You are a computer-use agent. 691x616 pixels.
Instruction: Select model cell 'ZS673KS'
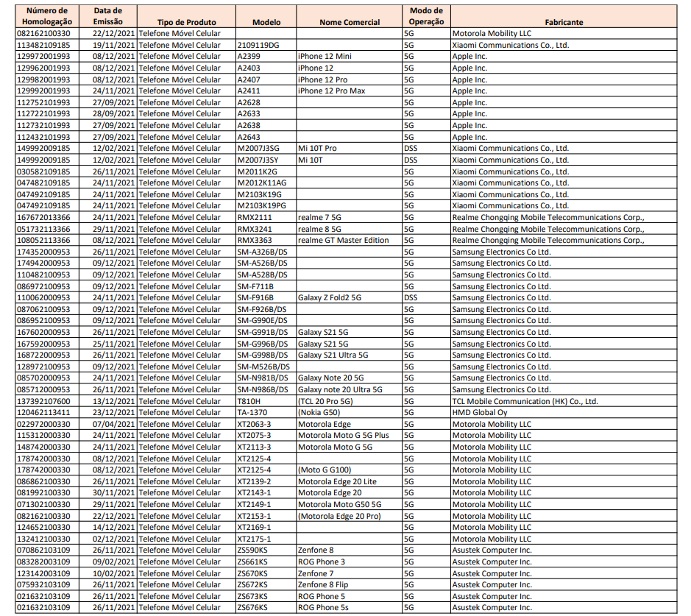click(266, 597)
